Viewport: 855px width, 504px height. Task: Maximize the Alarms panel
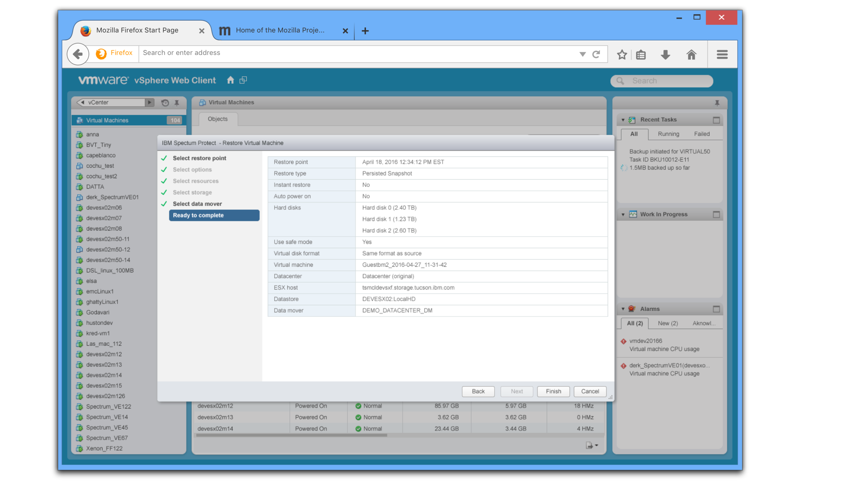pyautogui.click(x=716, y=309)
